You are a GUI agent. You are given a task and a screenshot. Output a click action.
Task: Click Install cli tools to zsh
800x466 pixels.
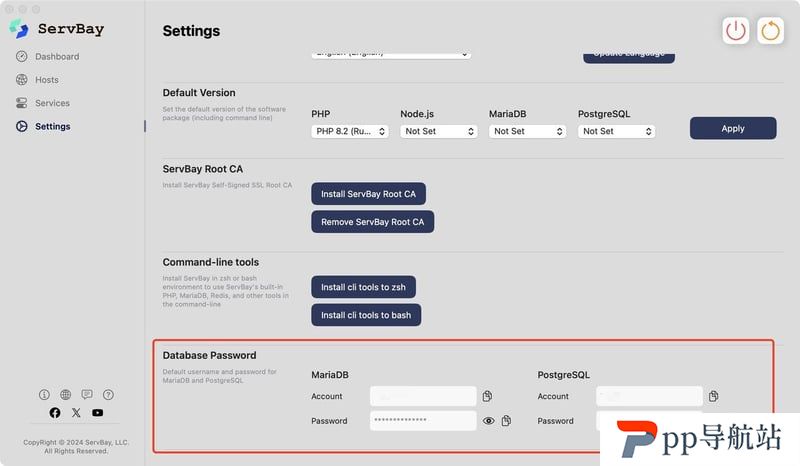point(363,287)
